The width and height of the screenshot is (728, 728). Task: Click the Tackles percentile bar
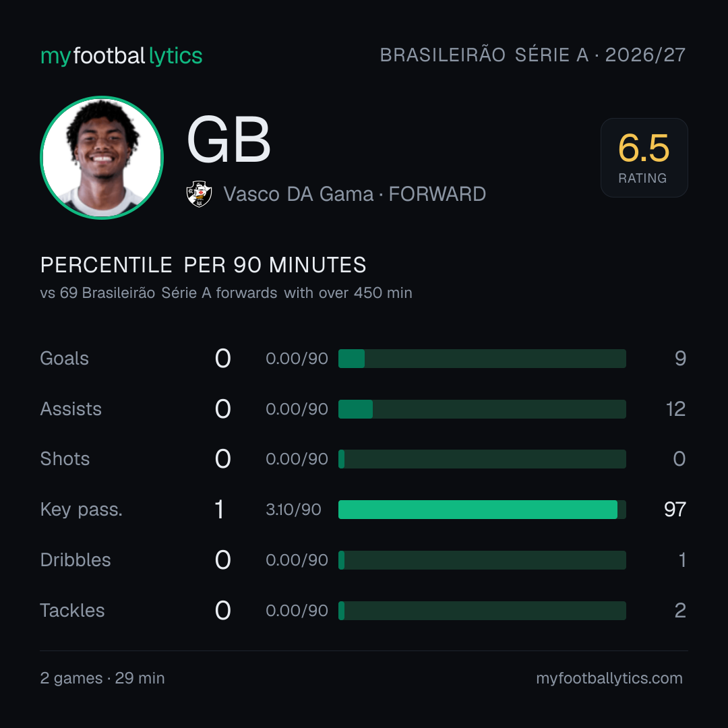coord(482,611)
